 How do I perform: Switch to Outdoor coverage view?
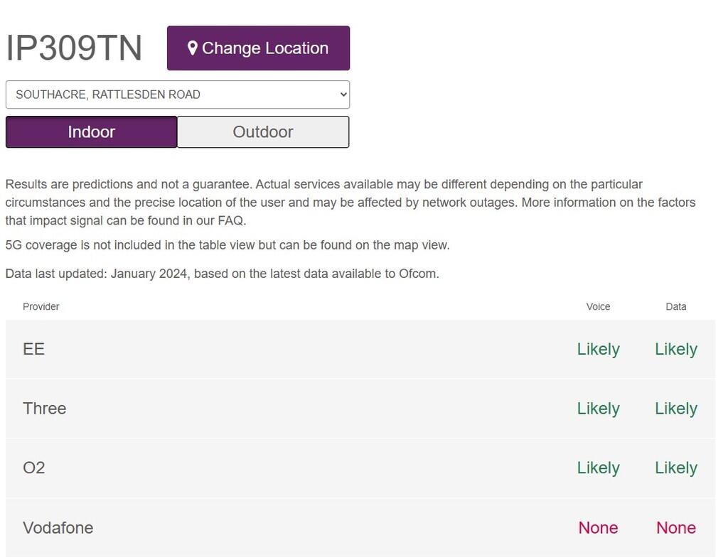pyautogui.click(x=263, y=132)
